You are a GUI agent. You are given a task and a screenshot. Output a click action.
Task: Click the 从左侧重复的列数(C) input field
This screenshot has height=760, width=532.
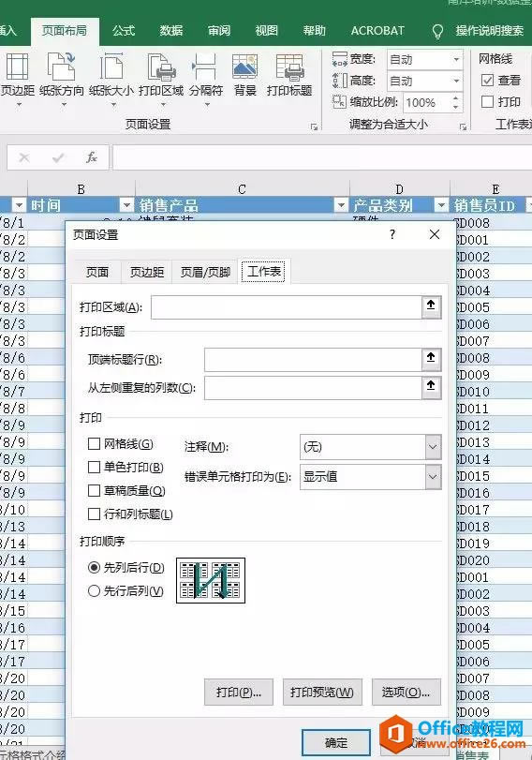[313, 387]
